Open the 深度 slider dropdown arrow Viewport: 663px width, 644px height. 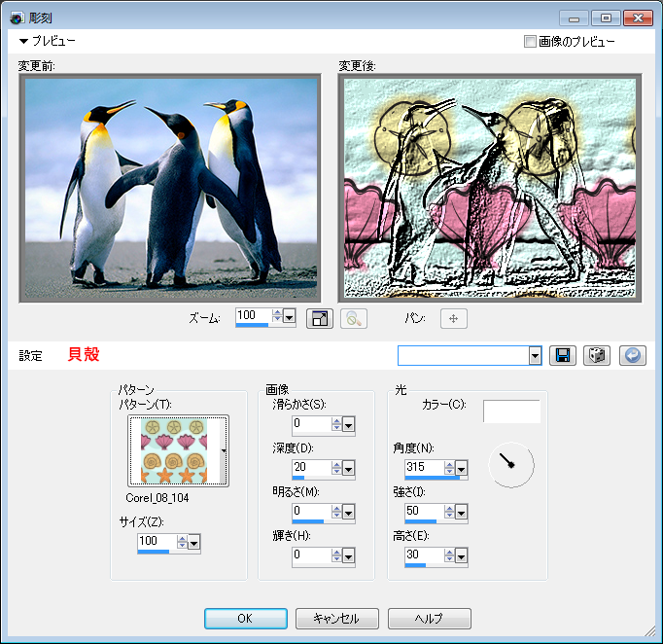(x=349, y=467)
